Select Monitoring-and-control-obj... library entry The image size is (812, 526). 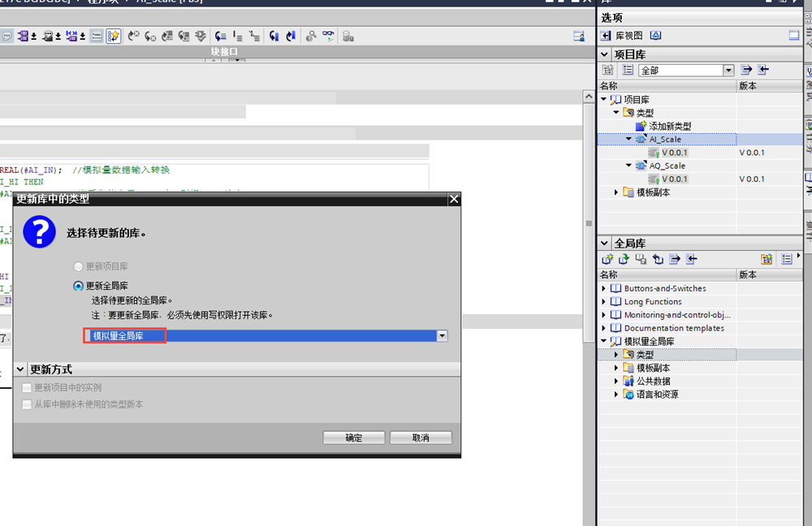click(677, 315)
